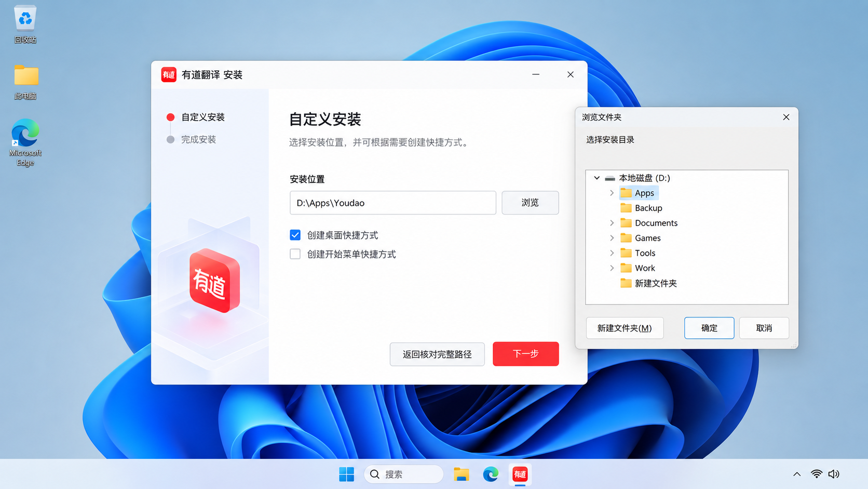Minimize the 有道翻译 installer window
868x489 pixels.
[536, 75]
